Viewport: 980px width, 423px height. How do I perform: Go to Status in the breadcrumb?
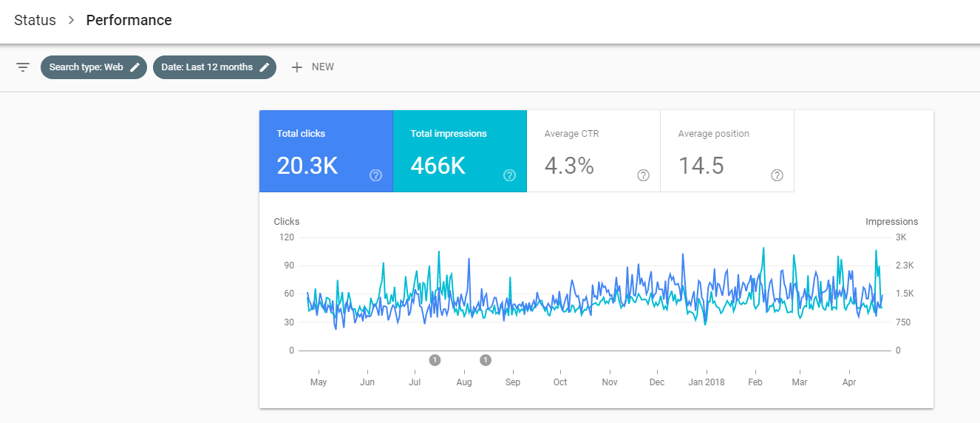pos(35,20)
